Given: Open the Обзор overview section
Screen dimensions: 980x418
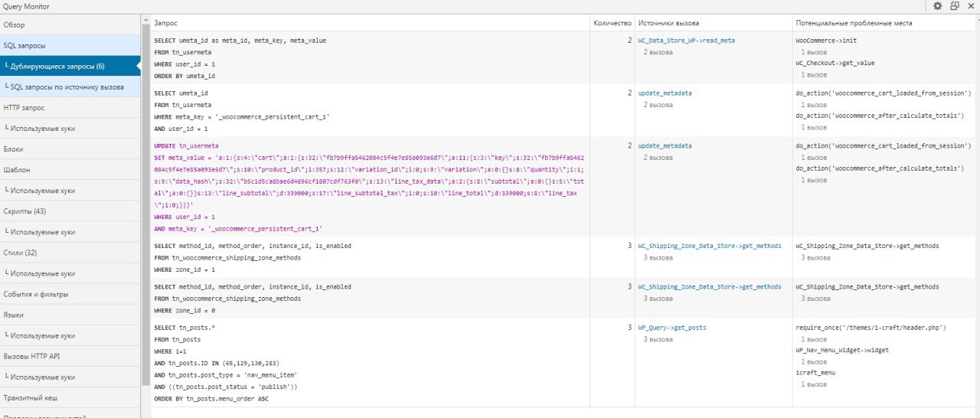Looking at the screenshot, I should coord(70,24).
